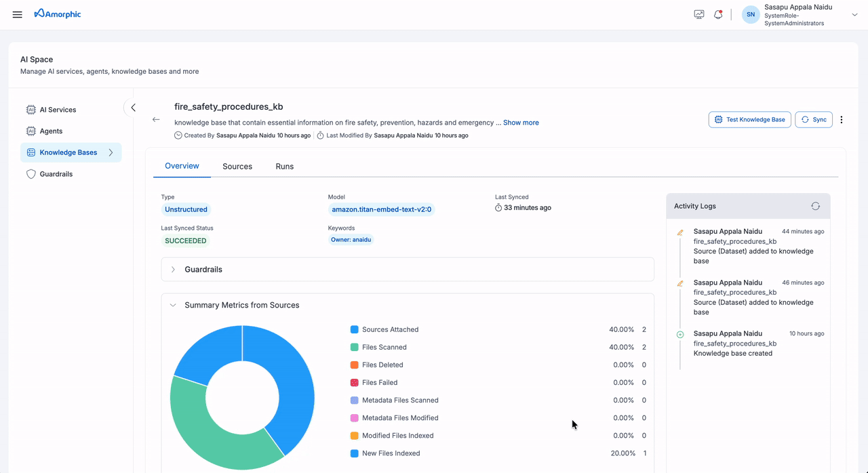868x473 pixels.
Task: Click the monitor/dashboard icon in the header
Action: [698, 14]
